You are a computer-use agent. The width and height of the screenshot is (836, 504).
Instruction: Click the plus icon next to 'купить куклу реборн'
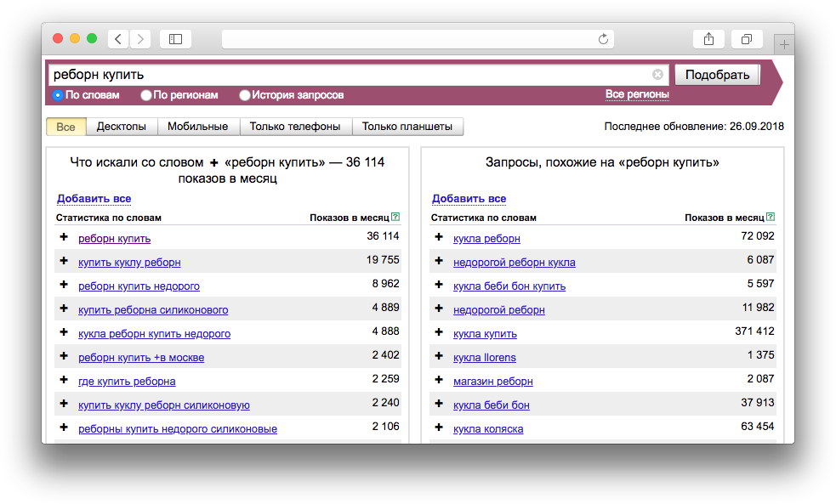[x=64, y=261]
